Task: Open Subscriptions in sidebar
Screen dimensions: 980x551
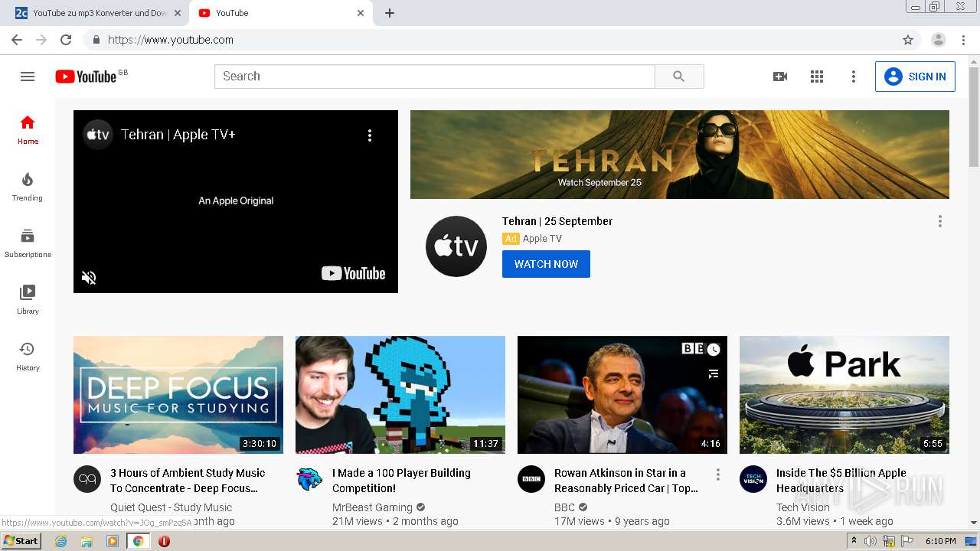Action: click(x=28, y=243)
